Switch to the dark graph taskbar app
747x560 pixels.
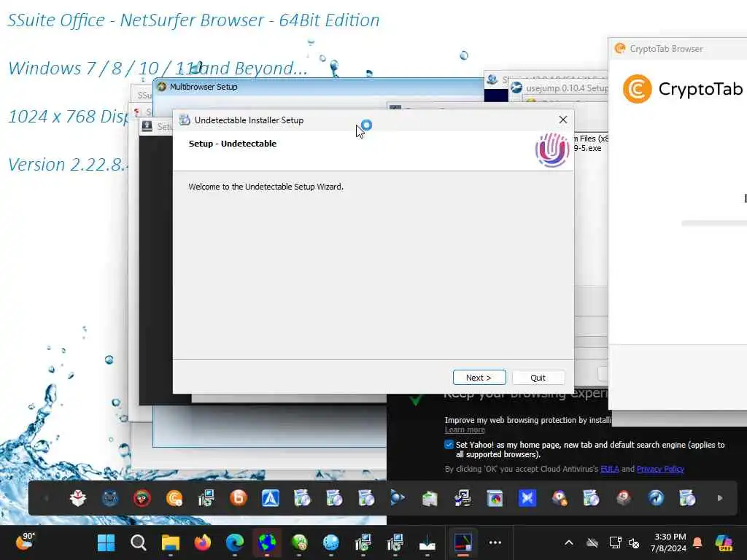462,542
